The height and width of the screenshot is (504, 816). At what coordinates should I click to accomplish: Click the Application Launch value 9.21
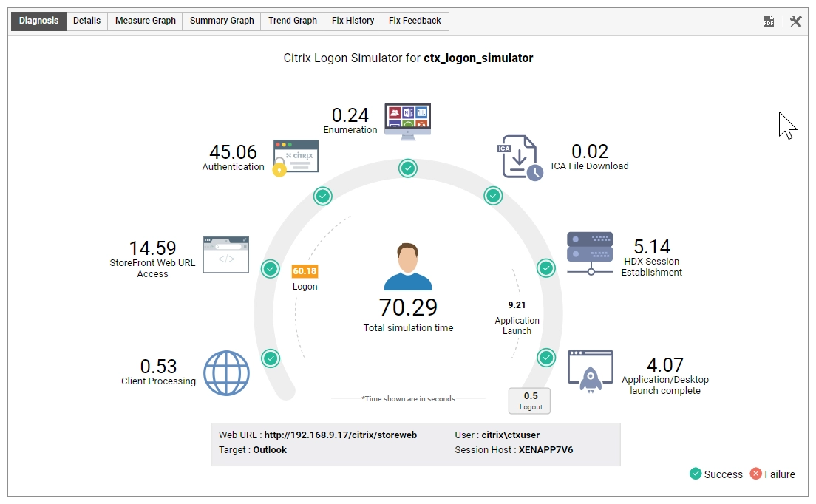pyautogui.click(x=517, y=304)
